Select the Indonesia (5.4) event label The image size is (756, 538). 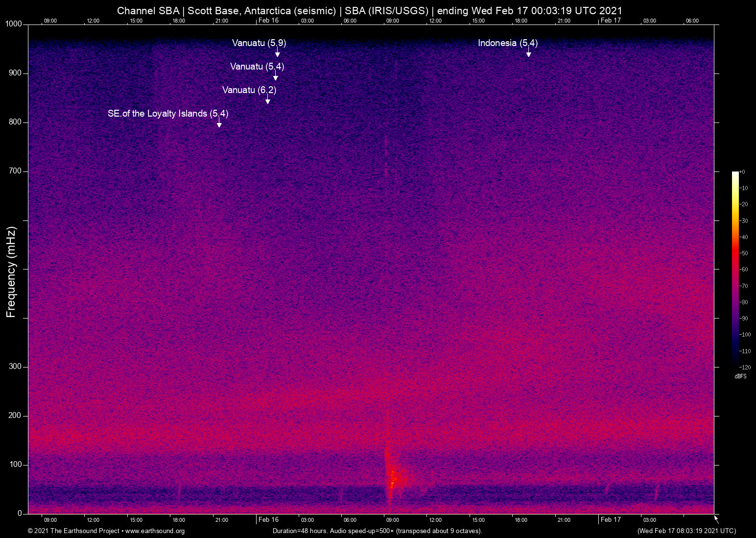point(508,43)
